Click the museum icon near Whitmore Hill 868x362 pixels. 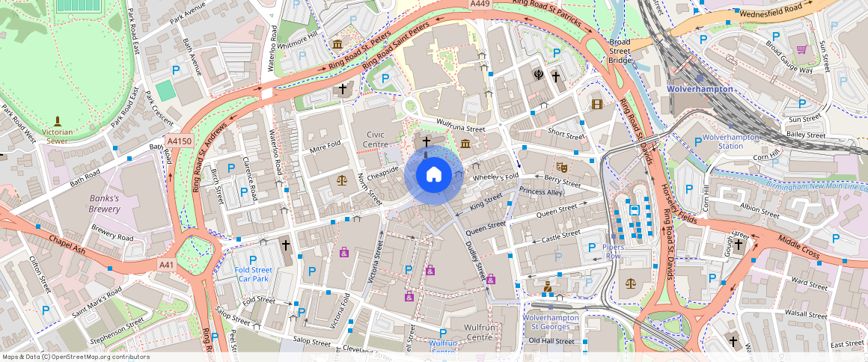337,44
